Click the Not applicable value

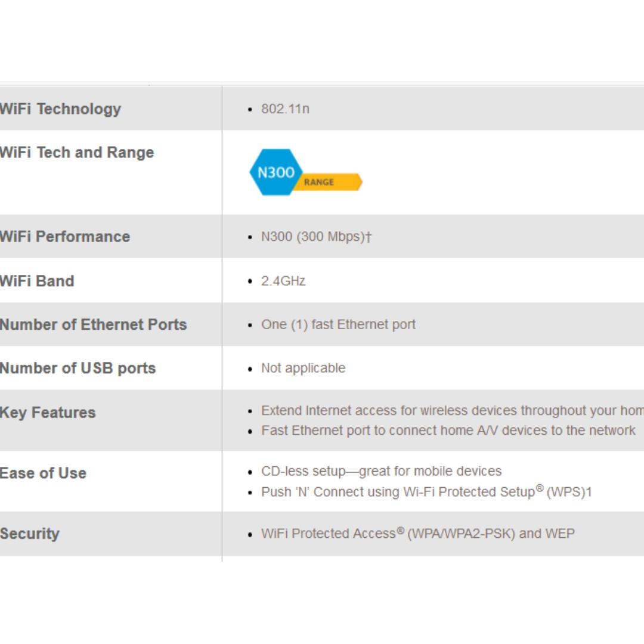[x=303, y=369]
